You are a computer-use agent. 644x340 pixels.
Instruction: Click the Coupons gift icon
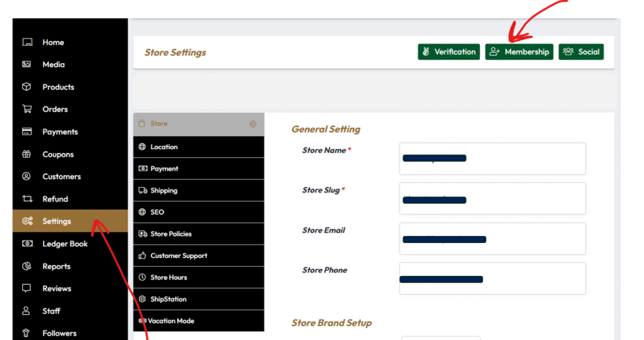[x=27, y=154]
